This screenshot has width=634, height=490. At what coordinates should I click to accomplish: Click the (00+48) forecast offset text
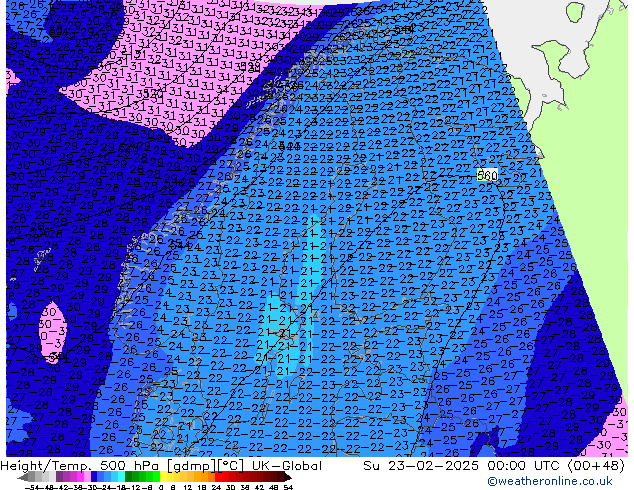pos(596,465)
